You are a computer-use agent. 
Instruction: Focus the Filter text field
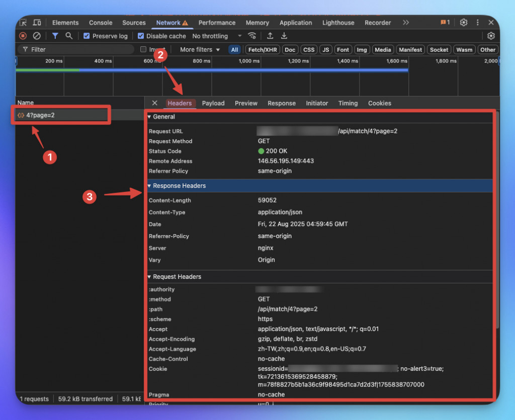click(x=76, y=50)
